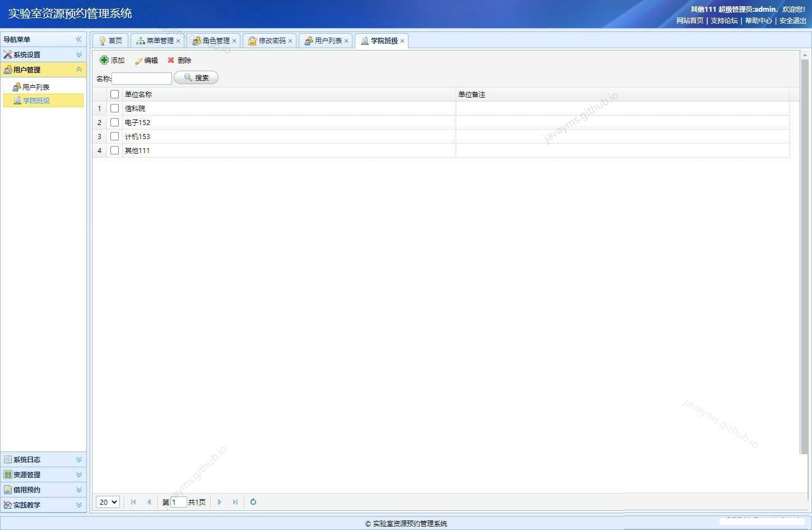Go to the last page using pagination icon

(x=235, y=502)
